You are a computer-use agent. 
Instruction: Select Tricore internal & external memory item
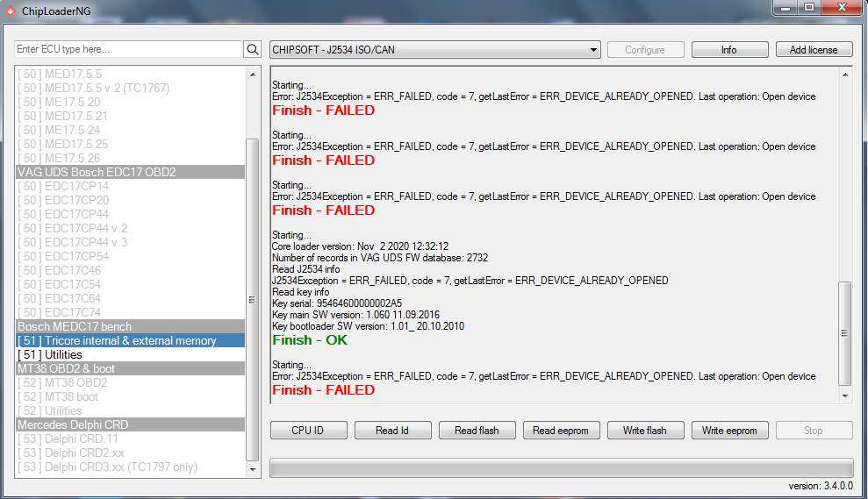[x=130, y=341]
